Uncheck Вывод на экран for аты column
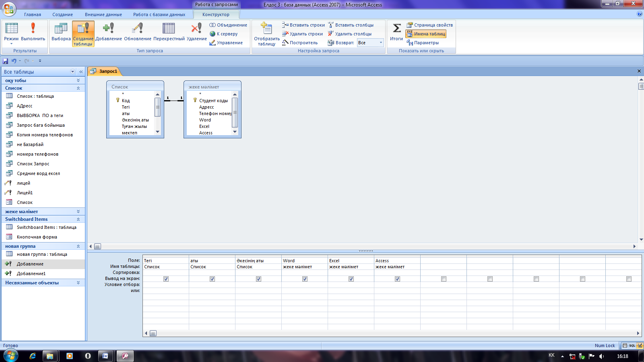The height and width of the screenshot is (362, 644). (212, 279)
